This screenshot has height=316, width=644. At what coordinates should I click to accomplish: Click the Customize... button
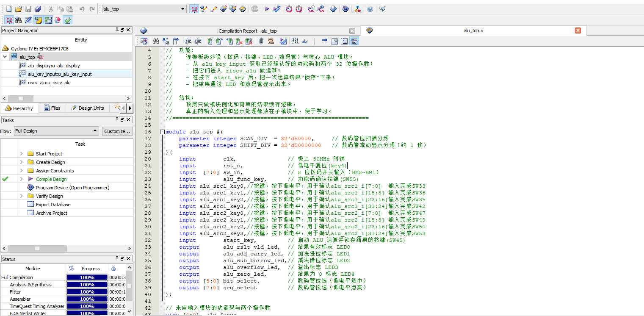click(x=117, y=131)
